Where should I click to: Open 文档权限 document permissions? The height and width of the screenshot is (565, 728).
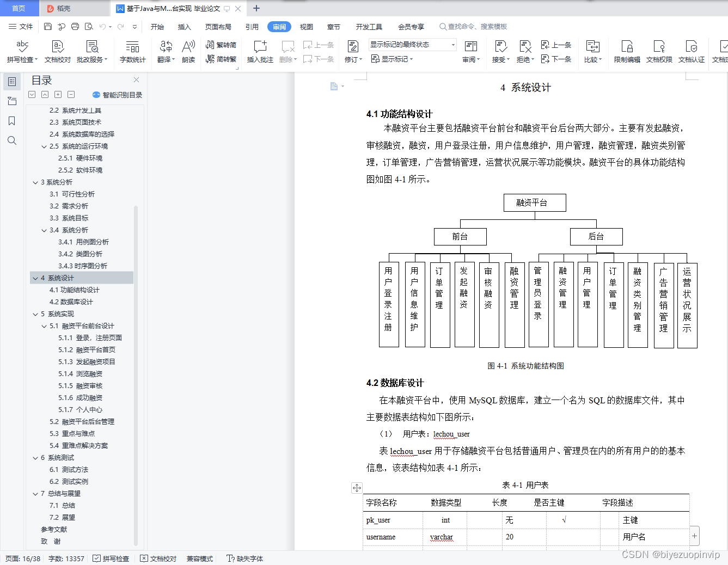pyautogui.click(x=659, y=52)
